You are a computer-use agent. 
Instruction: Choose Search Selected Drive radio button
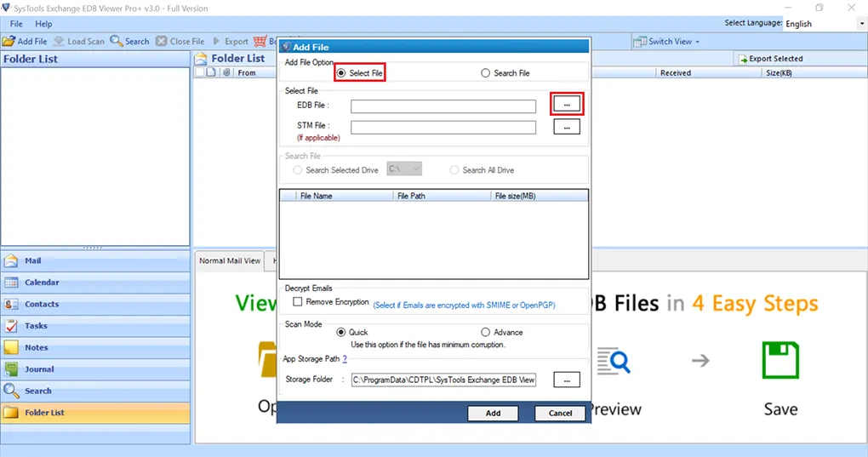[298, 170]
